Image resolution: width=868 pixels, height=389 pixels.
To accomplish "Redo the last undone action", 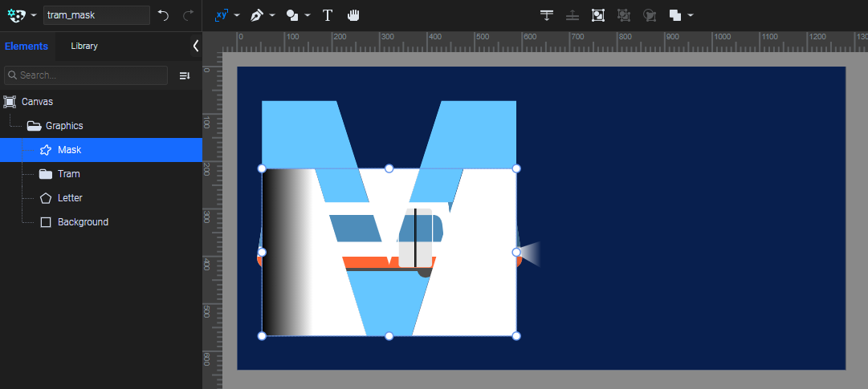I will pos(188,15).
